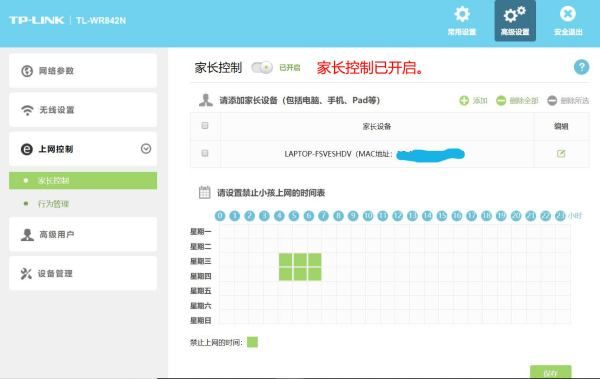Click the hour 16 circle in the schedule
Screen dimensions: 600x379
pyautogui.click(x=457, y=216)
